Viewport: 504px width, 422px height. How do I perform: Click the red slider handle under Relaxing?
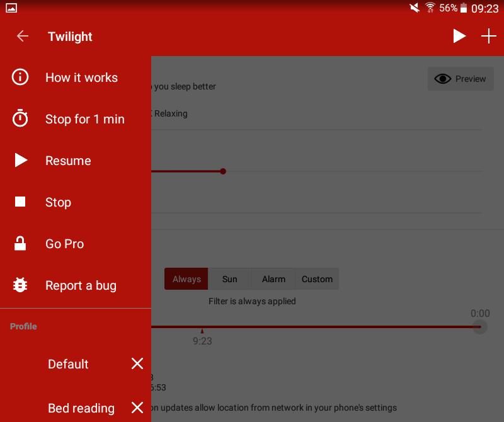tap(223, 171)
